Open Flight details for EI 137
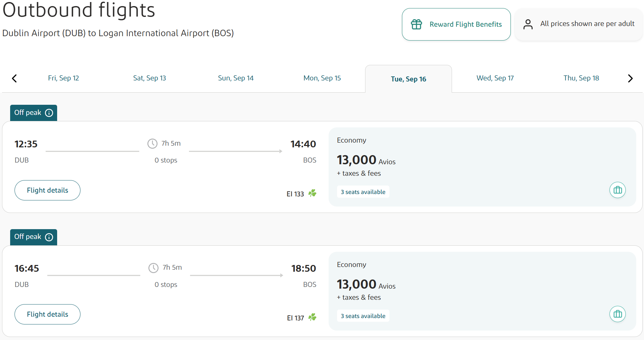 pos(47,314)
